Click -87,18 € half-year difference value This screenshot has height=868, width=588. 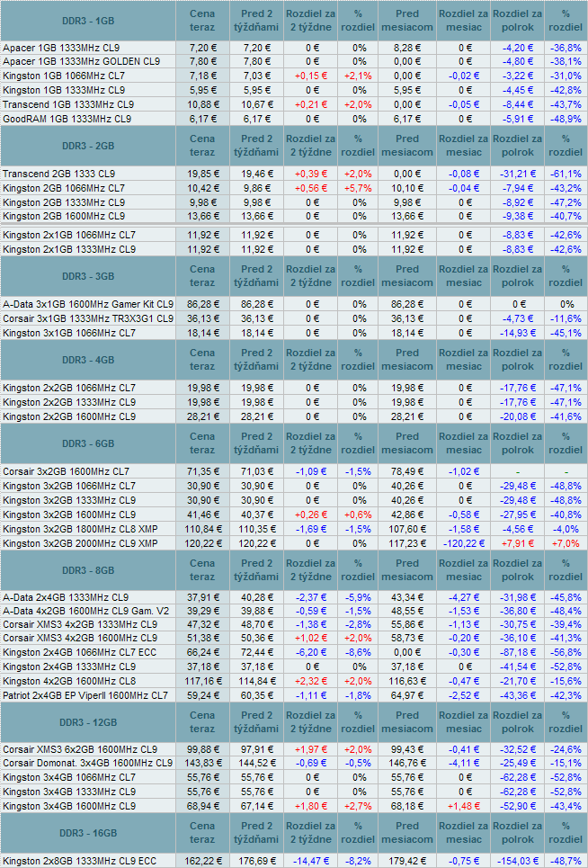(x=518, y=653)
